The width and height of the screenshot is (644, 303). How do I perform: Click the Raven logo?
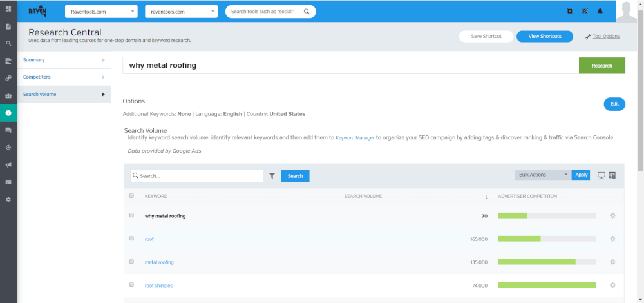[x=37, y=12]
